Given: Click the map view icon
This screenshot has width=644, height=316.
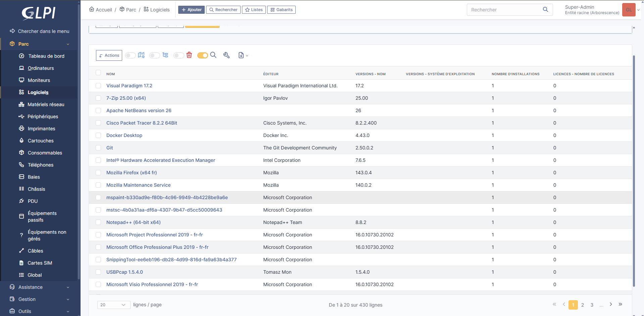Looking at the screenshot, I should tap(141, 55).
